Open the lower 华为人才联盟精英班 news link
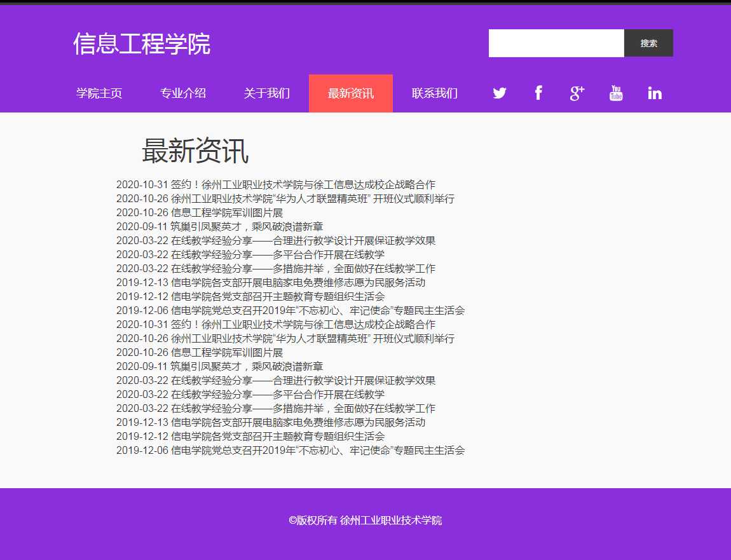731x560 pixels. (x=285, y=339)
